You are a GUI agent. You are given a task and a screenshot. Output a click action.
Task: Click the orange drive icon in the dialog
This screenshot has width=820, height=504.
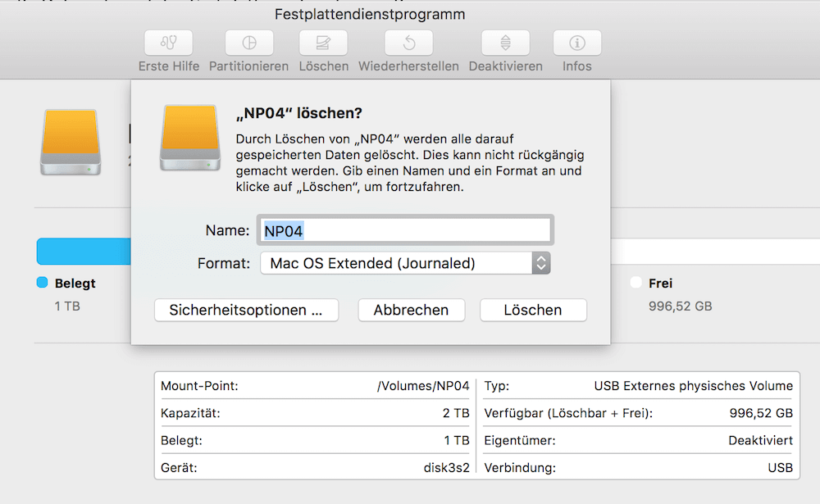(x=189, y=141)
